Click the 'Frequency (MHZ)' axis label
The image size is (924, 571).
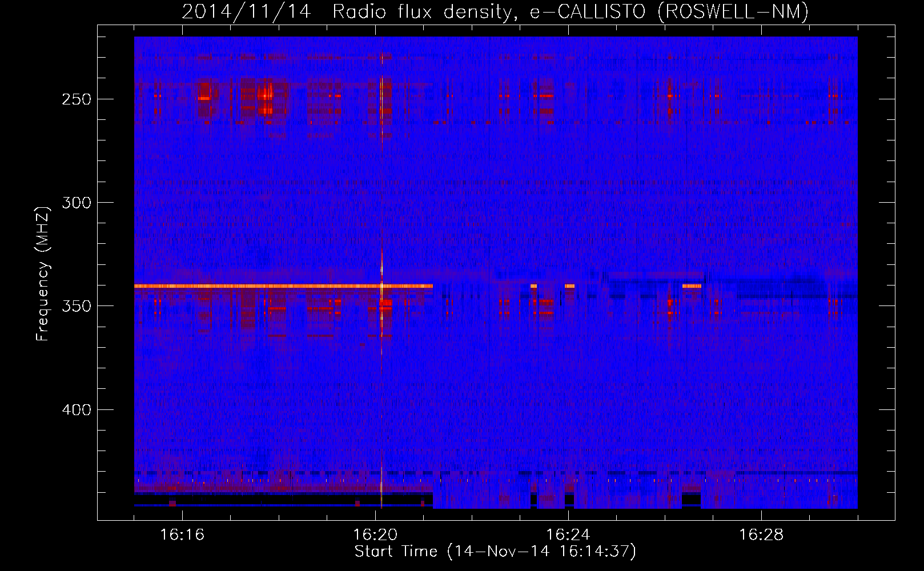coord(43,274)
